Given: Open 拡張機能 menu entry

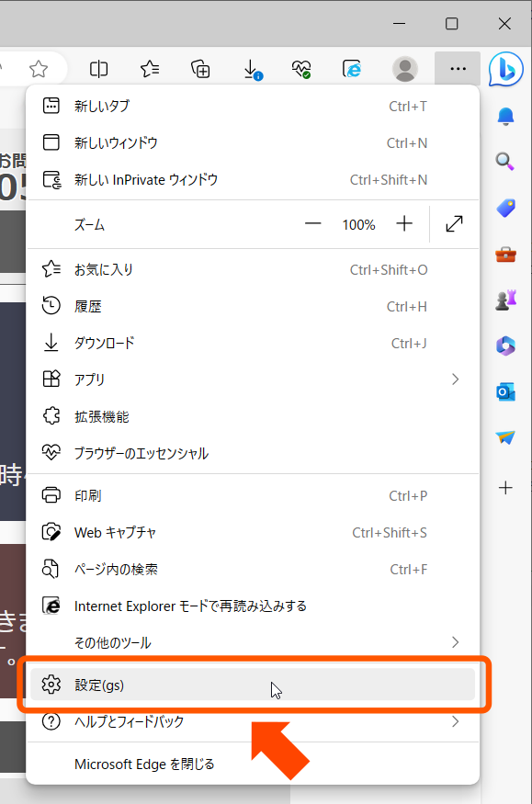Looking at the screenshot, I should tap(252, 417).
